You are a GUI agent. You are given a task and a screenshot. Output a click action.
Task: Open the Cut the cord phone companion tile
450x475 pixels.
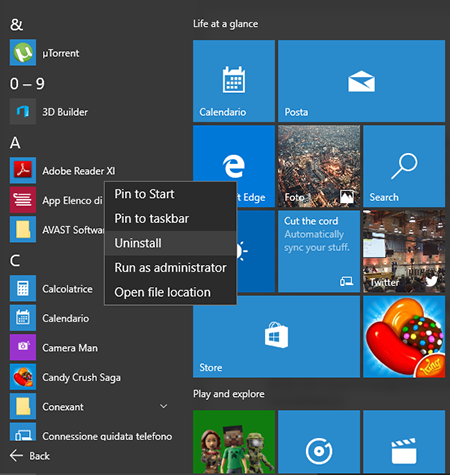click(319, 251)
